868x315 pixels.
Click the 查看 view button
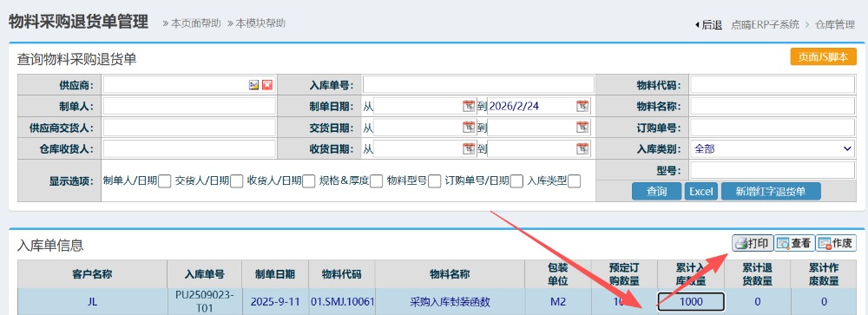pyautogui.click(x=794, y=243)
